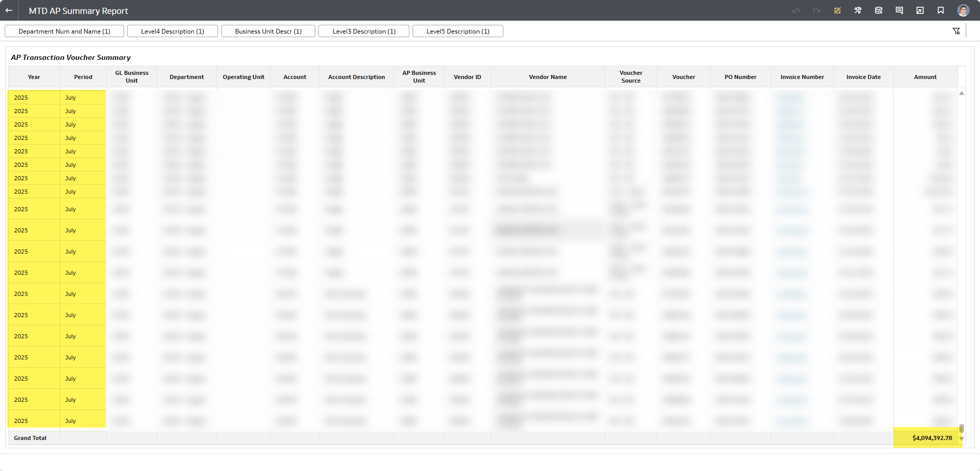Click the Period column header
Viewport: 980px width, 471px height.
83,77
